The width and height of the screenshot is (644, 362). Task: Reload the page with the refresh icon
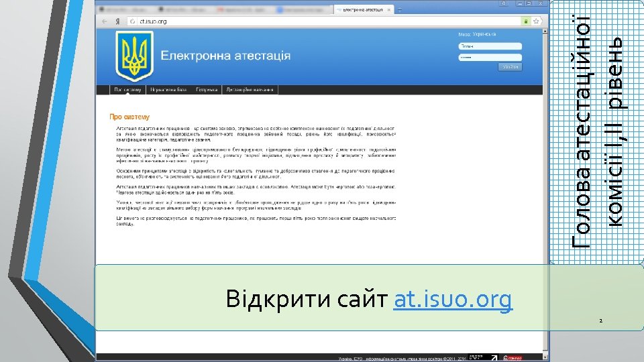point(133,21)
